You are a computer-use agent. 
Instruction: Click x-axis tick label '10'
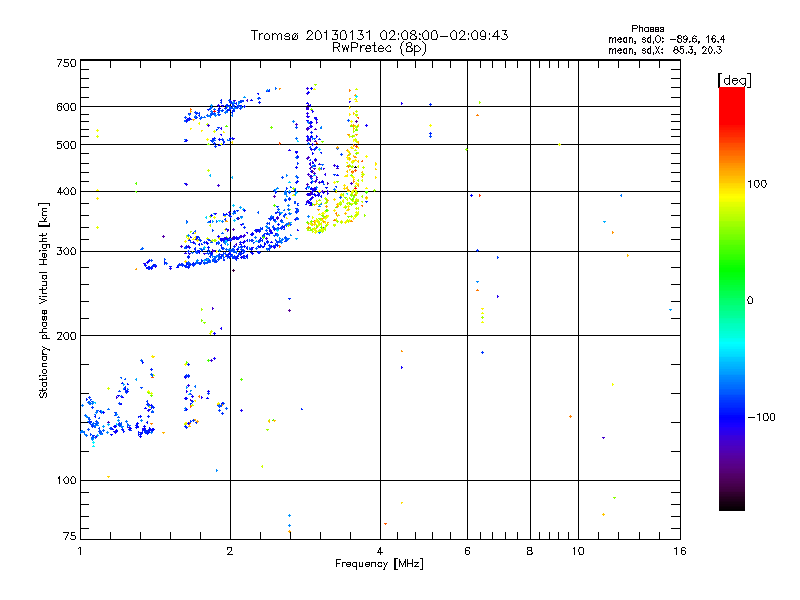tap(578, 551)
